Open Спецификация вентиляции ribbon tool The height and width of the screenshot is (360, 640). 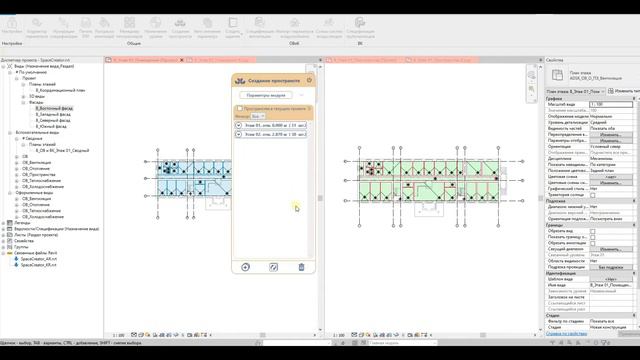click(260, 27)
